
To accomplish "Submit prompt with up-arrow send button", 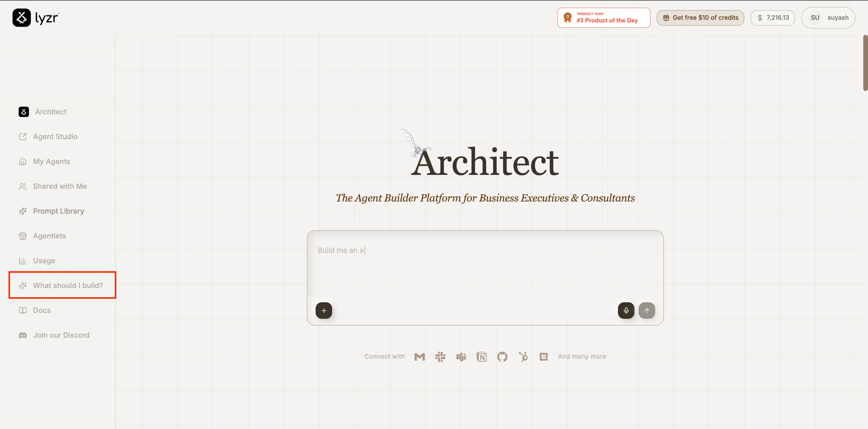I will point(646,310).
